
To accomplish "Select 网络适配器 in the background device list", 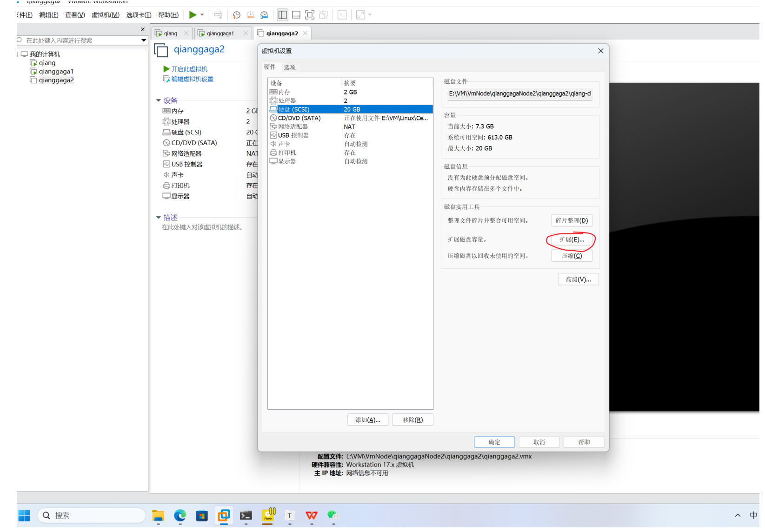I will tap(186, 153).
